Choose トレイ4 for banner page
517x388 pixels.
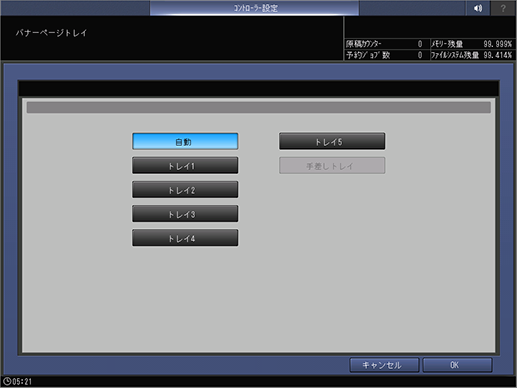point(185,238)
